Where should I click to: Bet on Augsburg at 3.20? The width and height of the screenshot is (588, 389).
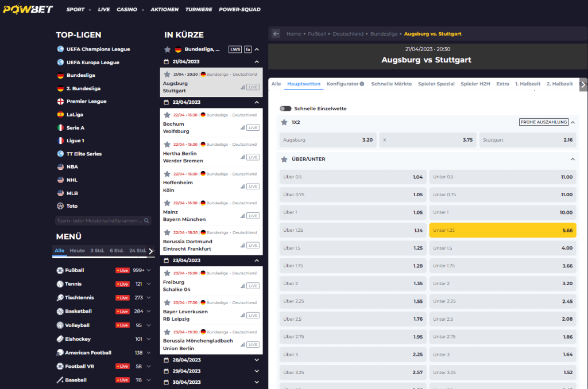tap(328, 140)
